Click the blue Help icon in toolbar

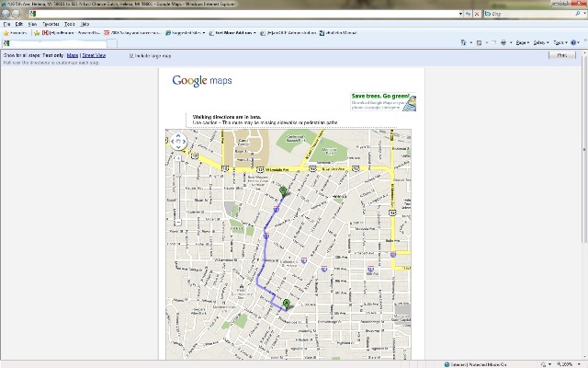click(573, 43)
